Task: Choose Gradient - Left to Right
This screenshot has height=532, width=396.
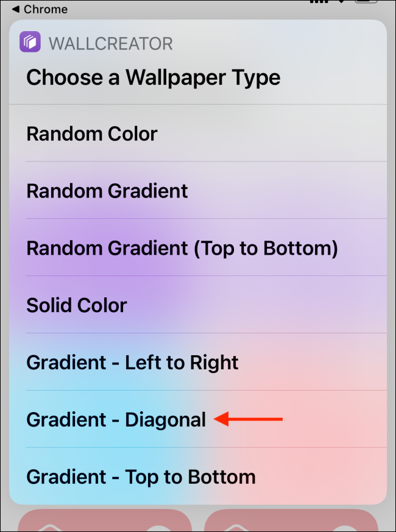Action: pos(132,363)
